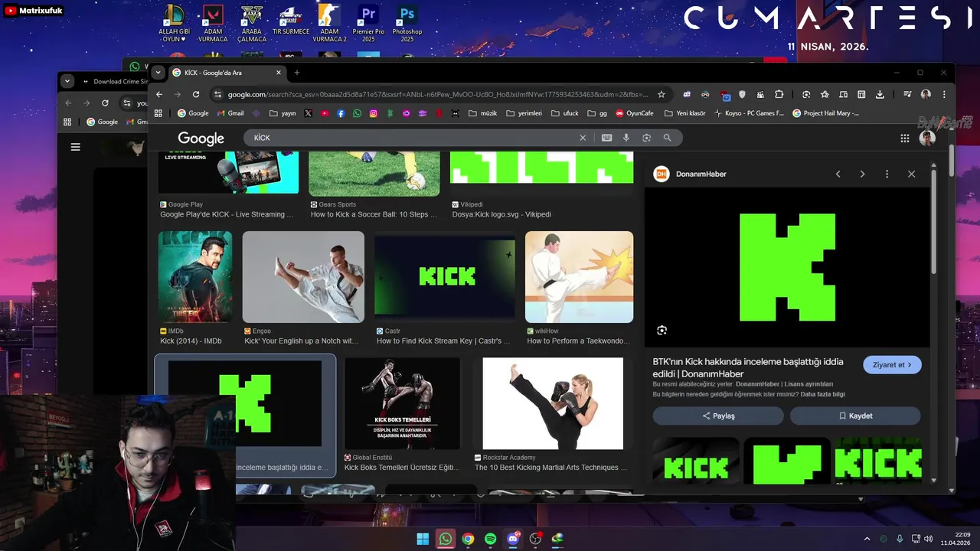The image size is (980, 551).
Task: Open the Google apps grid
Action: pos(905,139)
